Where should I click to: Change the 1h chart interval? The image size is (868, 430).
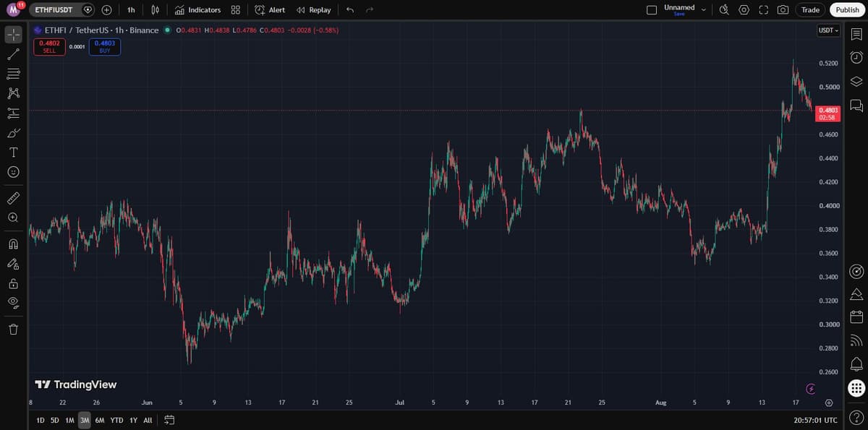coord(131,10)
